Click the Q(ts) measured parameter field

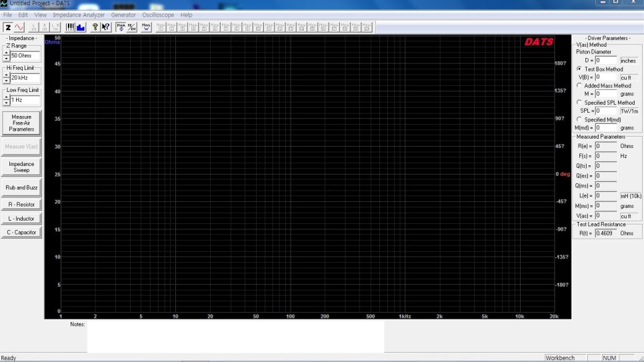(x=606, y=166)
